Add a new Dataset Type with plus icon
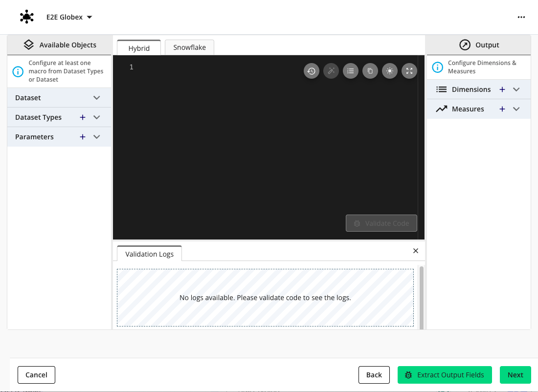The height and width of the screenshot is (392, 538). pyautogui.click(x=83, y=117)
